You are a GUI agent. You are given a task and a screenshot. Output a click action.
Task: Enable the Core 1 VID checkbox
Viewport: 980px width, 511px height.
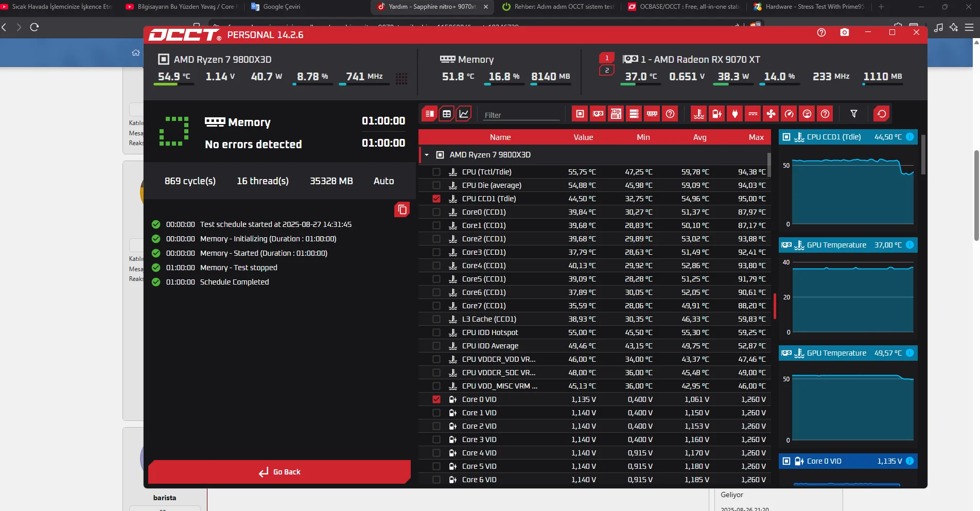pyautogui.click(x=436, y=413)
